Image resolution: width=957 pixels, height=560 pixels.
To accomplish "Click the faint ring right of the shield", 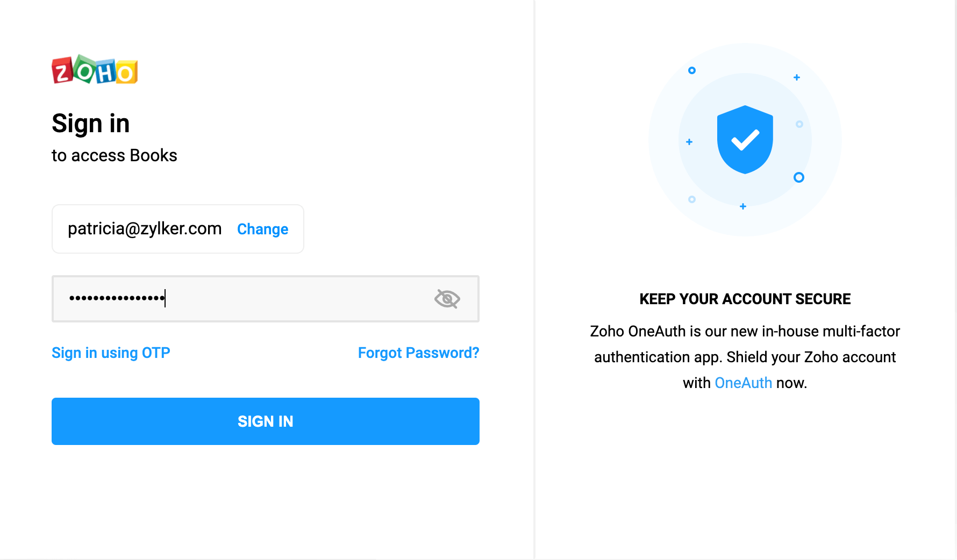I will [799, 124].
